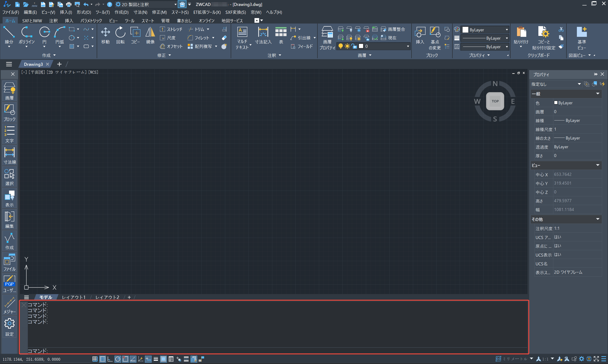Viewport: 608px width, 364px height.
Task: Toggle polar tracking in status bar
Action: coord(118,359)
